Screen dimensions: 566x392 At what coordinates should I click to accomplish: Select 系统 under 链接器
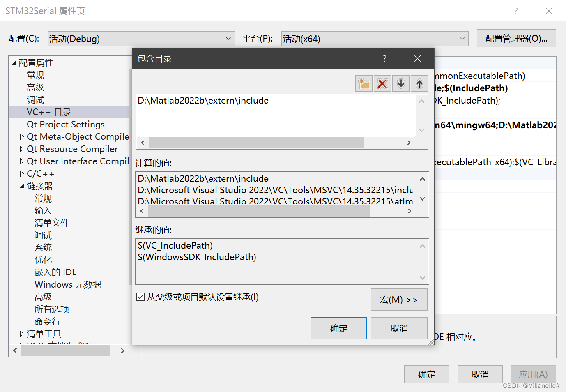(43, 248)
